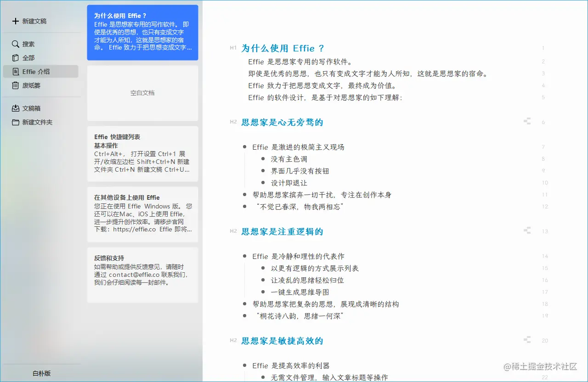Image resolution: width=588 pixels, height=382 pixels.
Task: Click line number 13 in the gutter
Action: (545, 231)
